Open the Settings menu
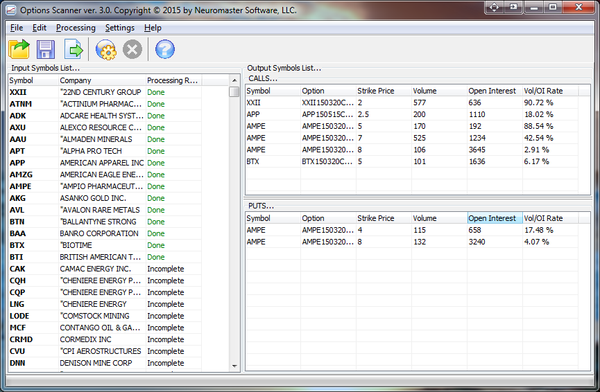600x392 pixels. pos(120,28)
